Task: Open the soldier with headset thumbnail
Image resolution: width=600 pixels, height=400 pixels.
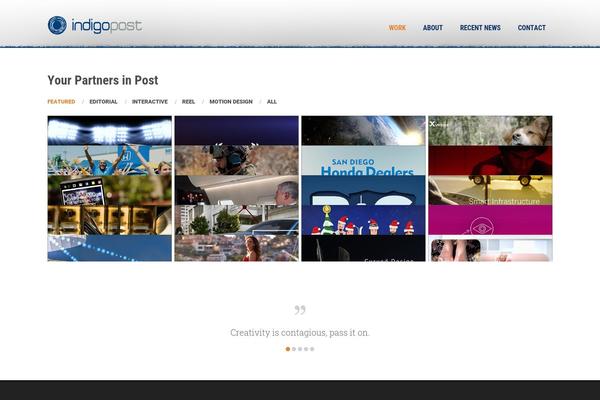Action: (236, 160)
